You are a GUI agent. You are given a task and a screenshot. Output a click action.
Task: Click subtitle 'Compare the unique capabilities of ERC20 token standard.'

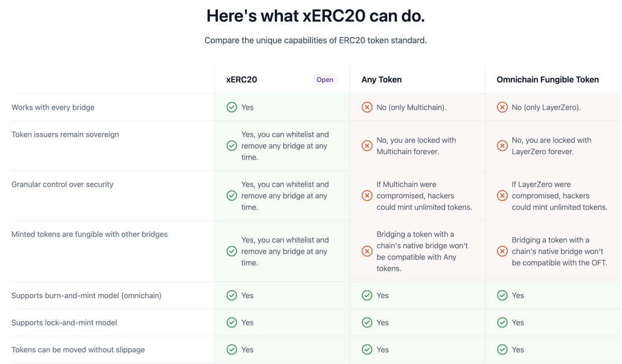[x=316, y=40]
